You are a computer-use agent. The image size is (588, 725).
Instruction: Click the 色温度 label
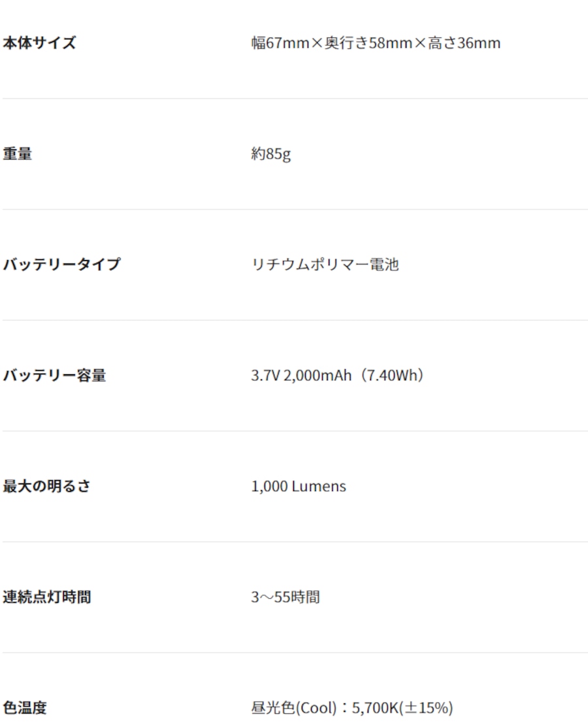(25, 707)
